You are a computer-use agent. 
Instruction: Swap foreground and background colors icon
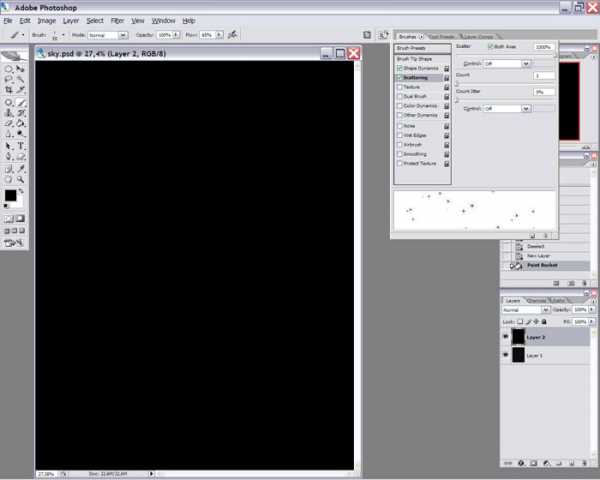[x=23, y=190]
